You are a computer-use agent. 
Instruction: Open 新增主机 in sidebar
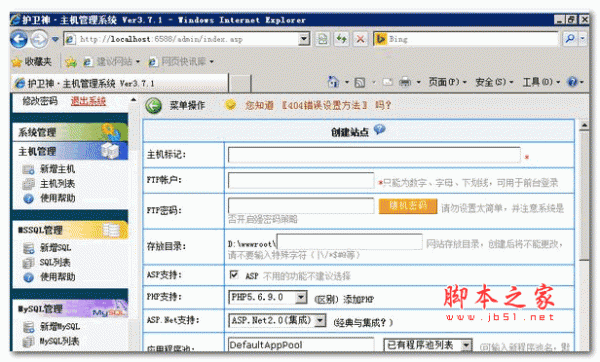[57, 169]
